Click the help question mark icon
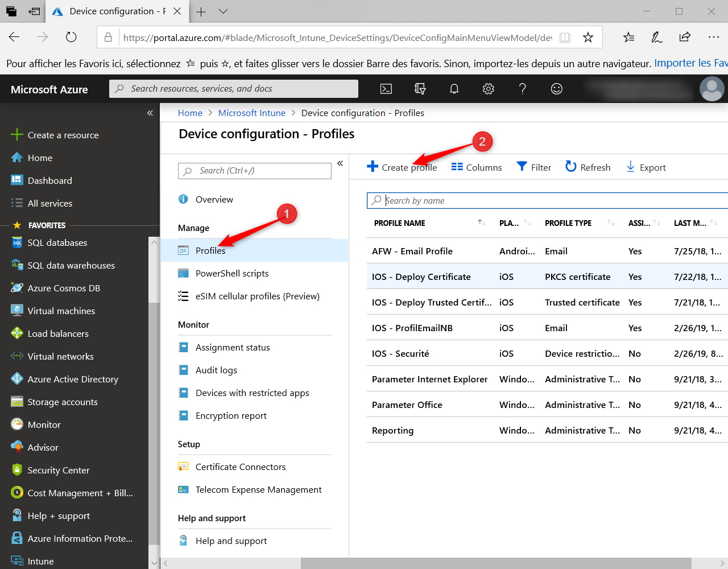The width and height of the screenshot is (728, 569). pyautogui.click(x=522, y=89)
